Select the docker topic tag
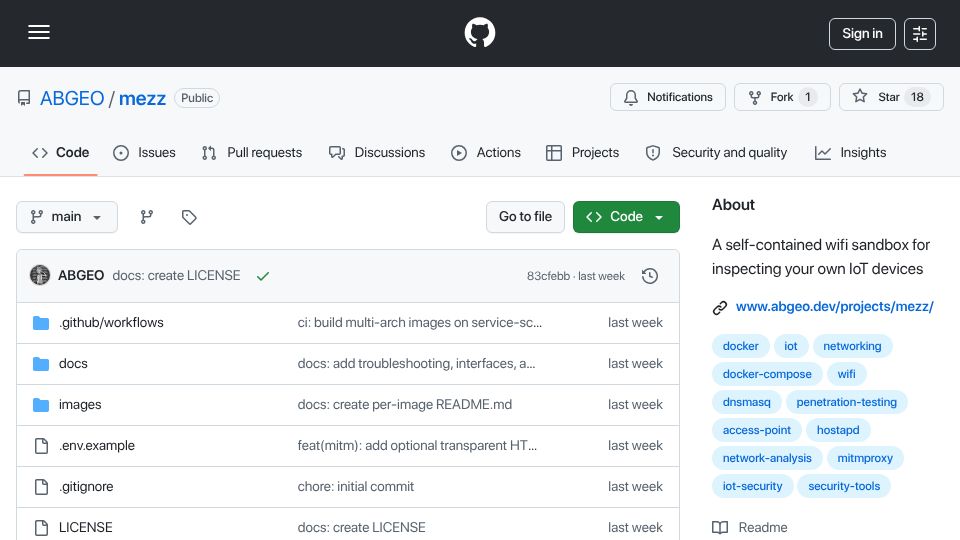Viewport: 960px width, 540px height. pyautogui.click(x=740, y=347)
